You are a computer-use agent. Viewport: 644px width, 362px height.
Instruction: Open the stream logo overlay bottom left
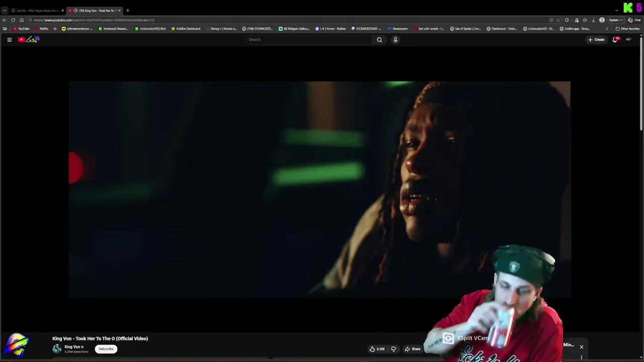point(17,346)
